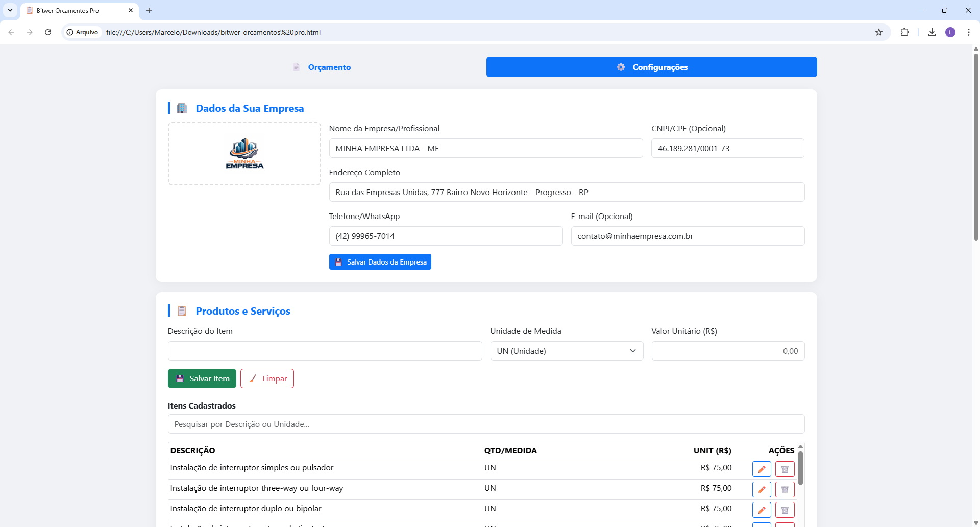Image resolution: width=980 pixels, height=527 pixels.
Task: Click the Valor Unitário input field
Action: pyautogui.click(x=728, y=351)
